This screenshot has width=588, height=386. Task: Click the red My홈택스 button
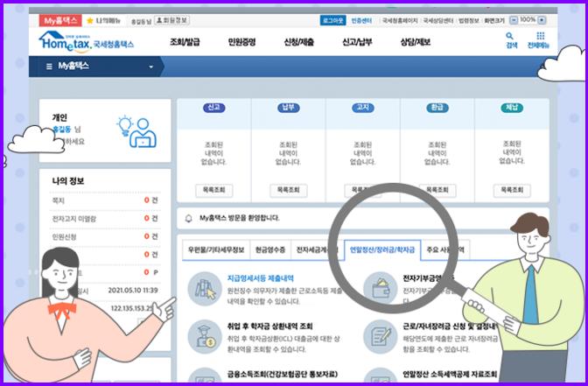point(60,21)
